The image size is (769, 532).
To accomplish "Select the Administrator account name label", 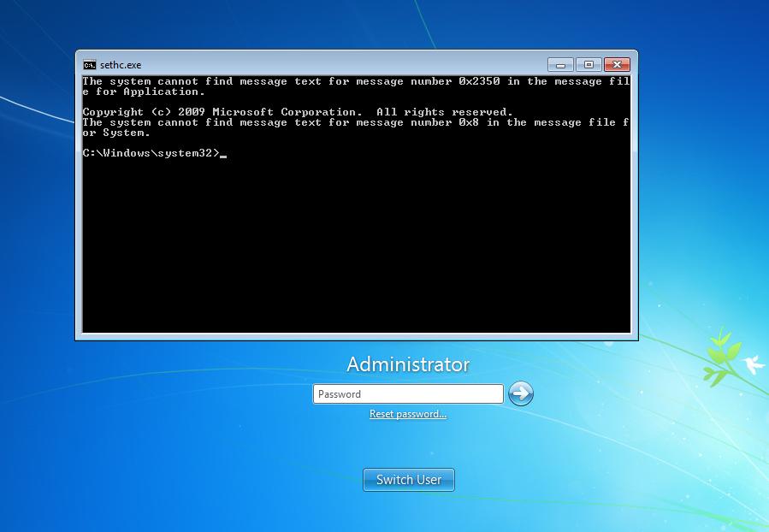I will [x=408, y=364].
